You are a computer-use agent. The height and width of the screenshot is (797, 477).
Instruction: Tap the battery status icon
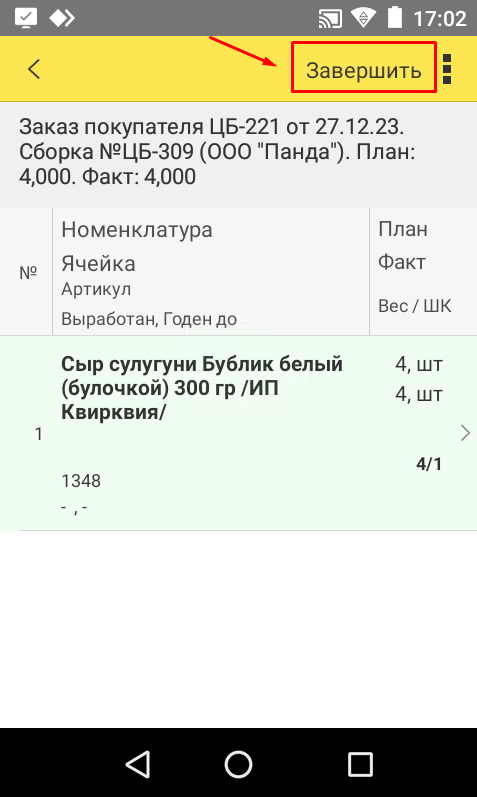(x=395, y=18)
